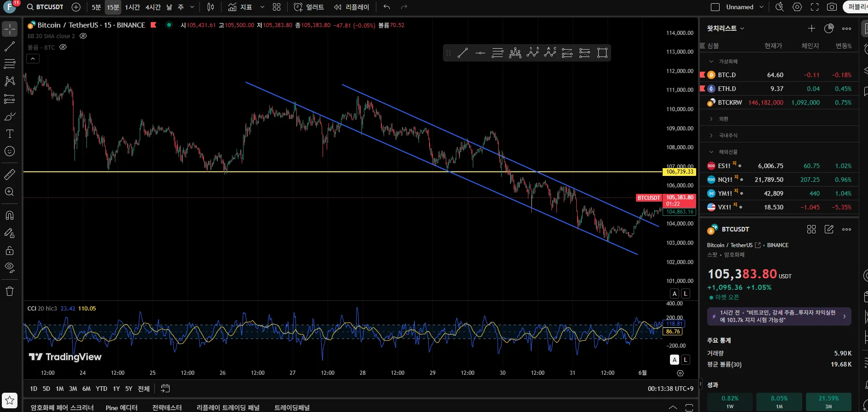Select the trend line tool in left sidebar
This screenshot has width=868, height=412.
tap(10, 46)
